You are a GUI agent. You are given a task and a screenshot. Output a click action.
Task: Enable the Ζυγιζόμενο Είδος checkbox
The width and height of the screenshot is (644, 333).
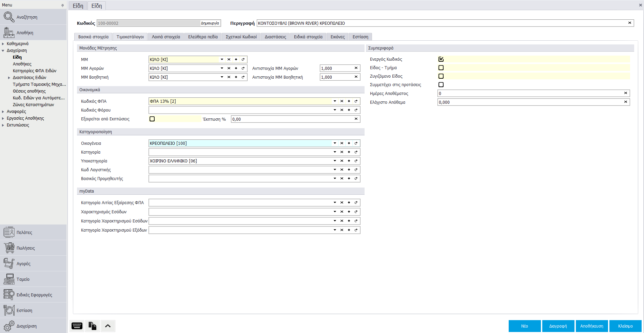tap(441, 76)
